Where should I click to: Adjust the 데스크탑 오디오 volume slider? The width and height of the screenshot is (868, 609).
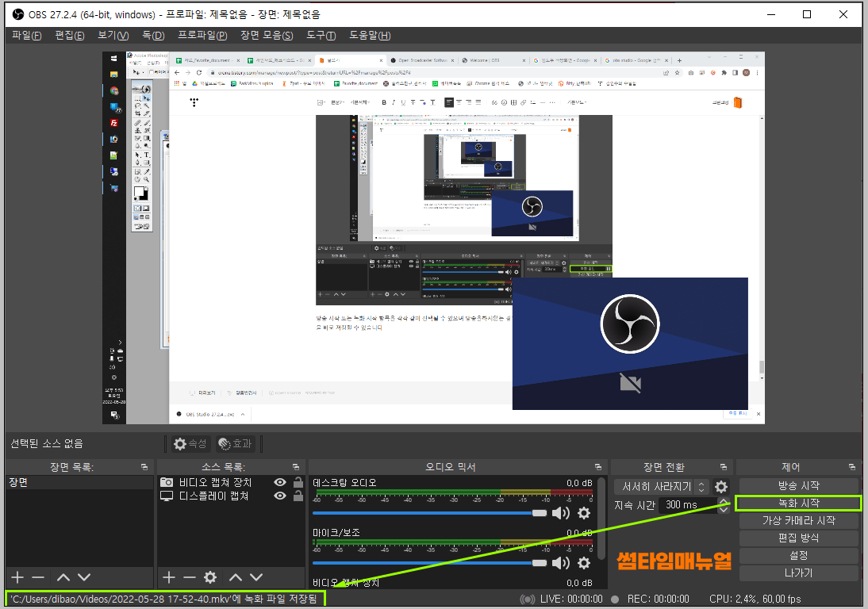click(429, 513)
